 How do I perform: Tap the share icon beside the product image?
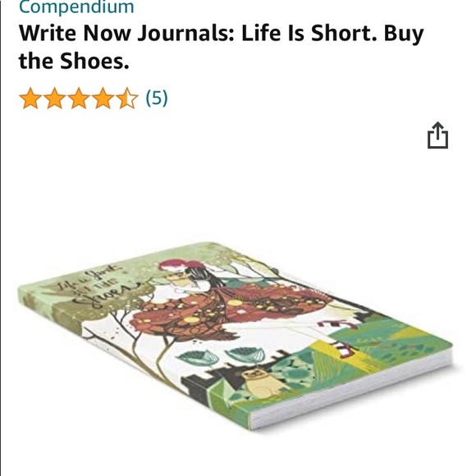click(x=437, y=135)
